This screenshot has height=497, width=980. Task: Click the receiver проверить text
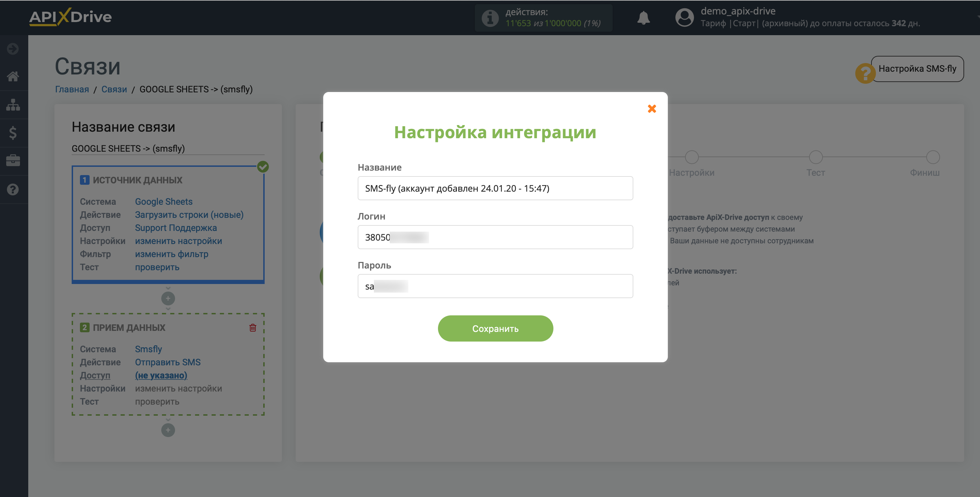tap(157, 402)
